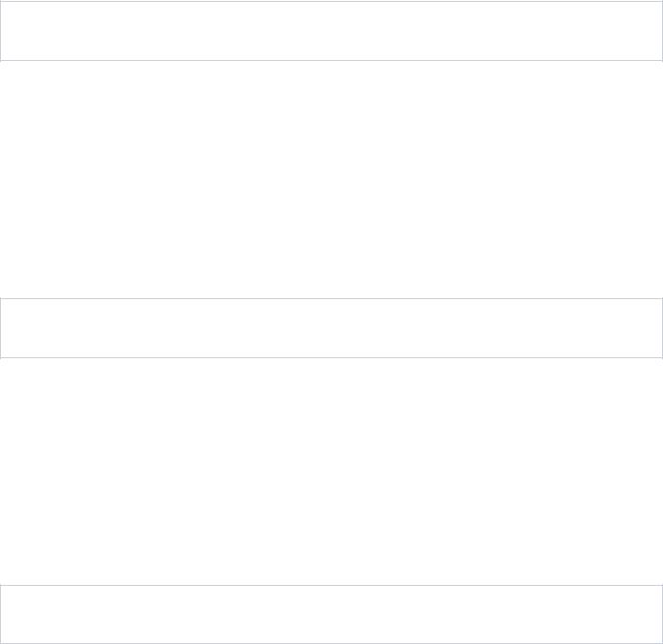
Task: Click the empty bordered box at top
Action: point(331,30)
